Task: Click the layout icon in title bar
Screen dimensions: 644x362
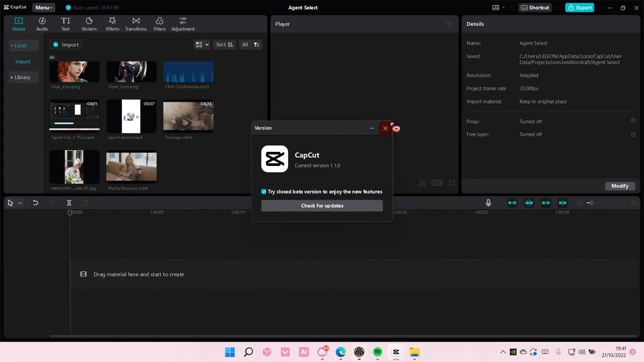Action: coord(498,8)
